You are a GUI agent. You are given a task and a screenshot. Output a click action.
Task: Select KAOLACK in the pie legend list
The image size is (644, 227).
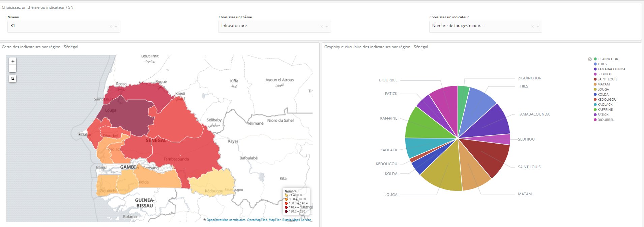[605, 105]
